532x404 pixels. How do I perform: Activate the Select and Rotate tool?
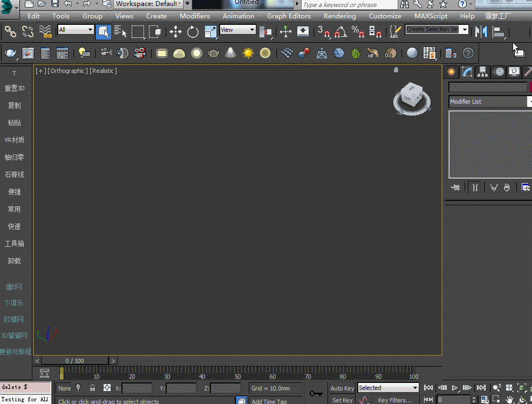coord(193,32)
